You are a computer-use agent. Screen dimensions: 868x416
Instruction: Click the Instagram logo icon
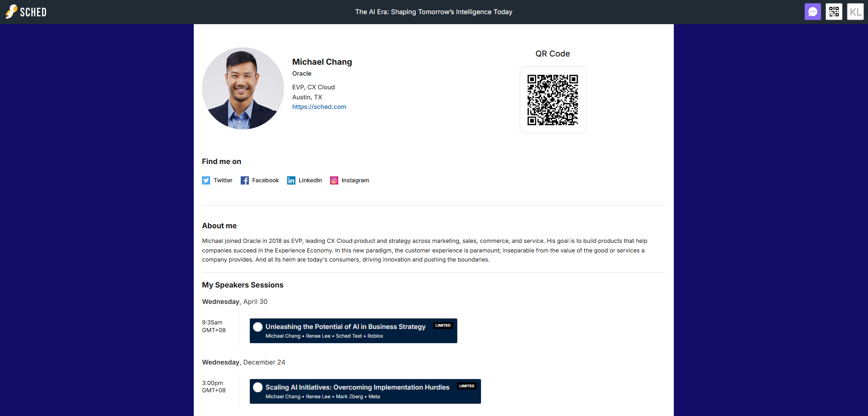click(x=334, y=180)
